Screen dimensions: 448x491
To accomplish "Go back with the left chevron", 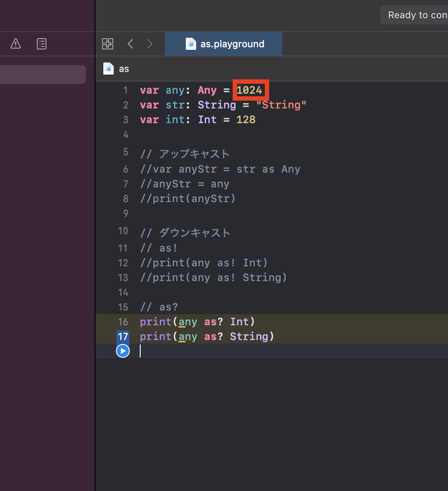I will 130,44.
